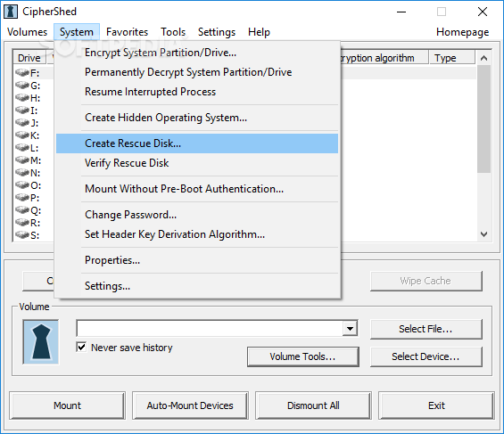The image size is (504, 434).
Task: Click the drive icon next to P:
Action: pyautogui.click(x=22, y=198)
